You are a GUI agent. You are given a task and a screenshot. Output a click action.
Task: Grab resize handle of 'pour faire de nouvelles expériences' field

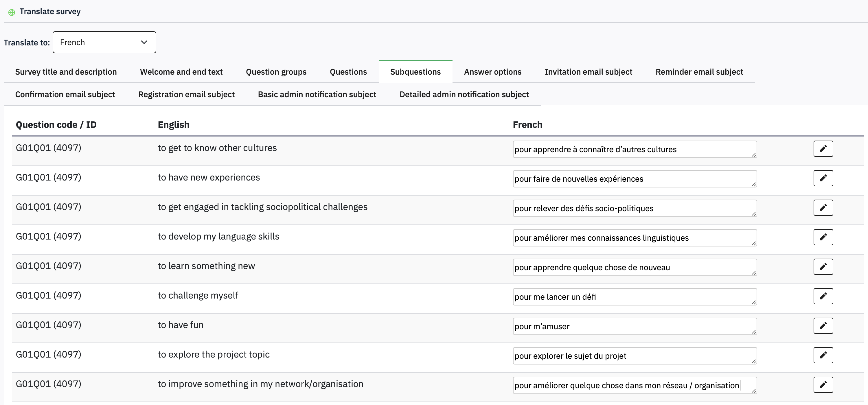point(753,184)
